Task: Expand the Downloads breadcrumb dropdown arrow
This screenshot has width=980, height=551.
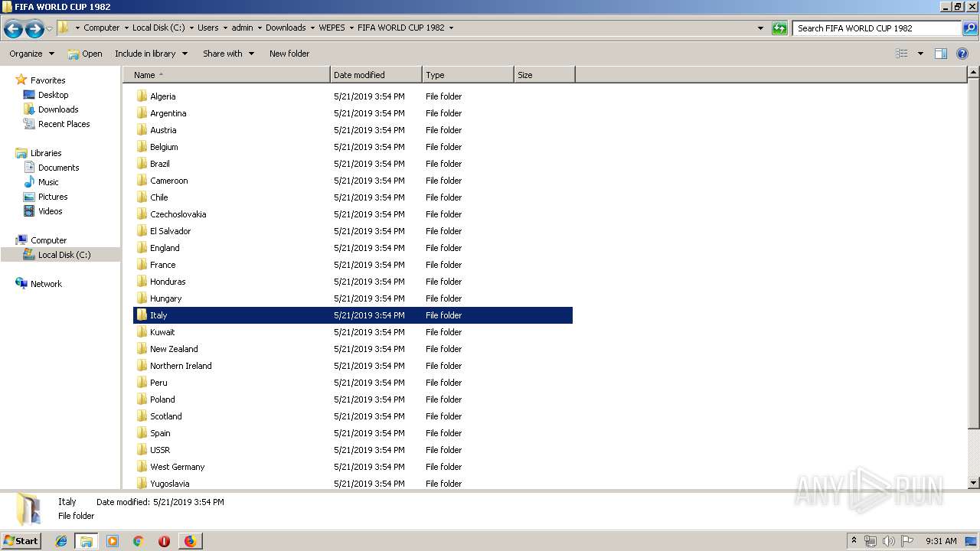Action: pyautogui.click(x=312, y=28)
